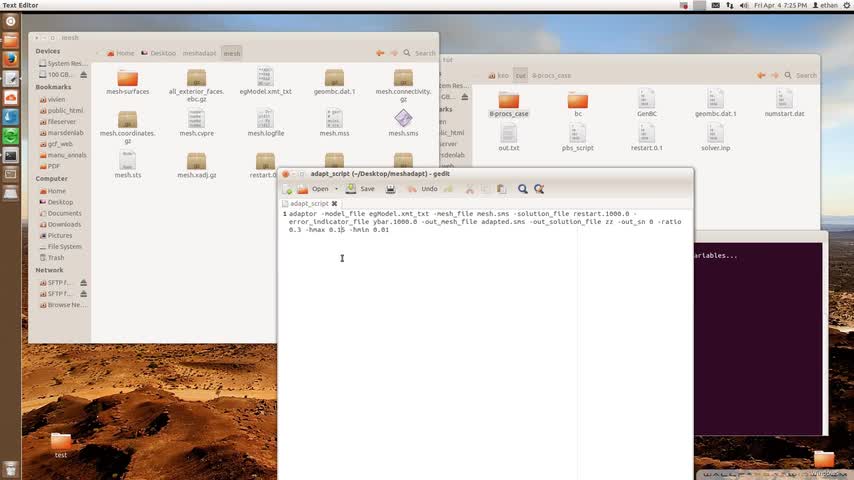This screenshot has width=854, height=480.
Task: Select restart.0.1 file
Action: click(x=646, y=137)
